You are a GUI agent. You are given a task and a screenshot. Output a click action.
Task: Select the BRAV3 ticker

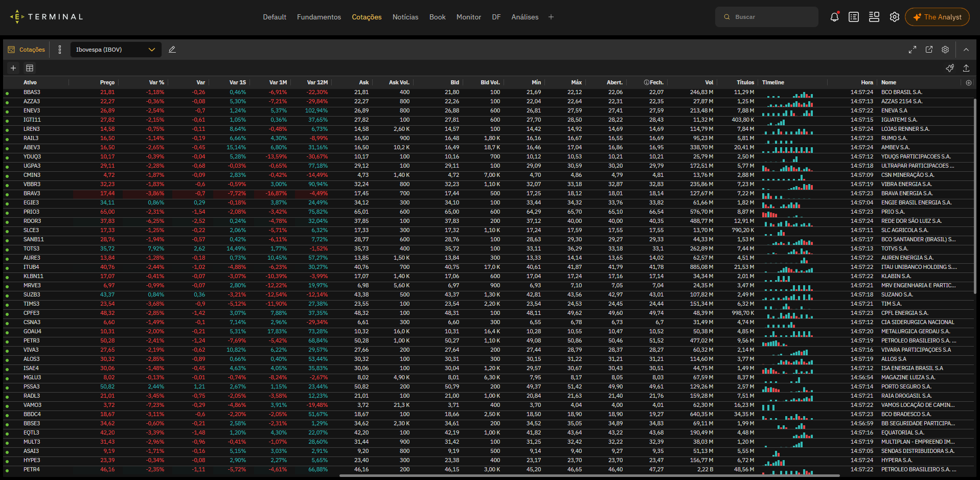31,194
